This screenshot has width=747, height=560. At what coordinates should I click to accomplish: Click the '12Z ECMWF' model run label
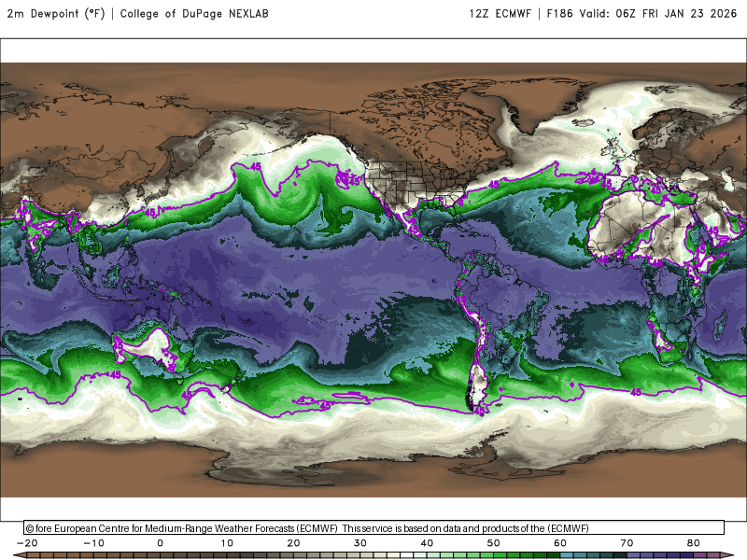pyautogui.click(x=500, y=14)
